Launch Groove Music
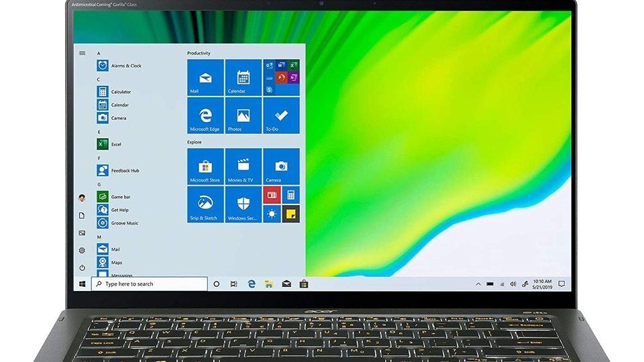 tap(118, 223)
